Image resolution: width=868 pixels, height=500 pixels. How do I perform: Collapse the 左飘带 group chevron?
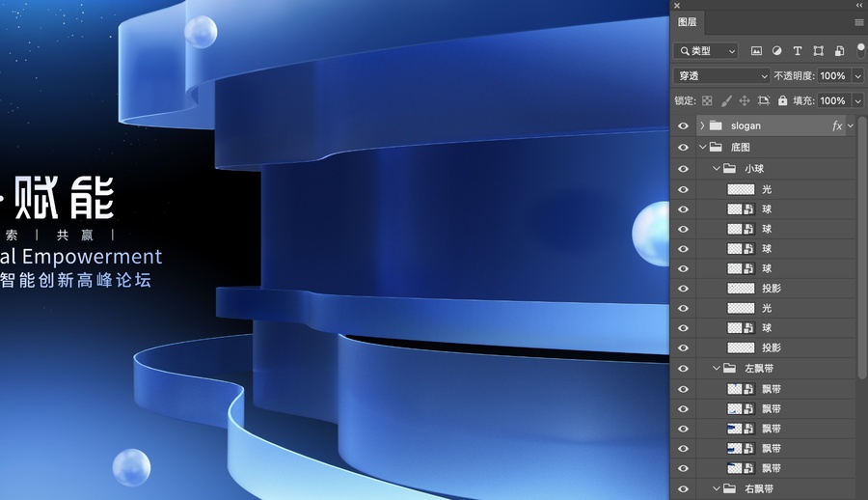pyautogui.click(x=716, y=368)
